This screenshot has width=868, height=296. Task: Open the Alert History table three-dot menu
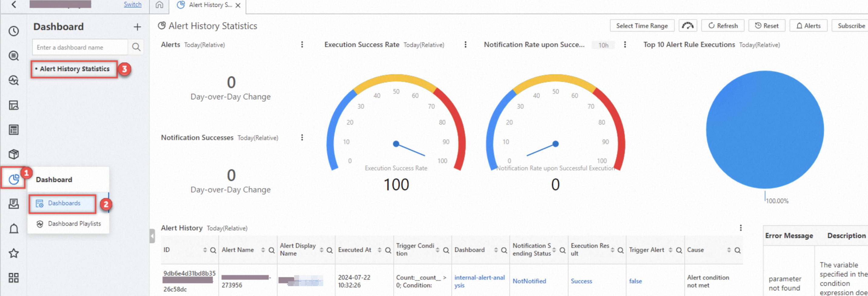click(741, 228)
